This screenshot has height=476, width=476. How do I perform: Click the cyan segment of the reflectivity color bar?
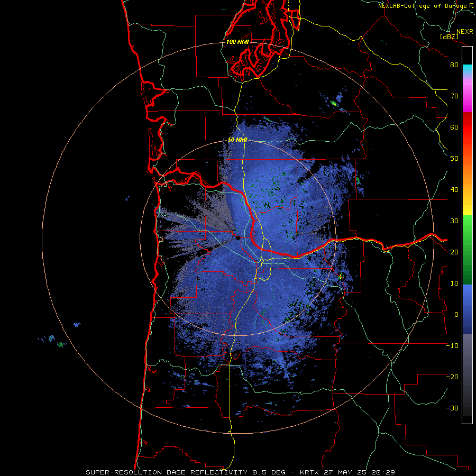tap(467, 69)
